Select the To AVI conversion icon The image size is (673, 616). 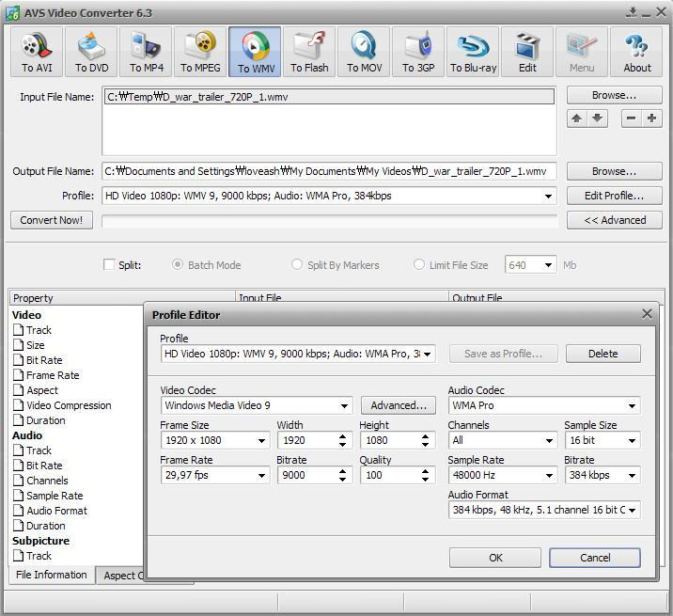point(37,52)
